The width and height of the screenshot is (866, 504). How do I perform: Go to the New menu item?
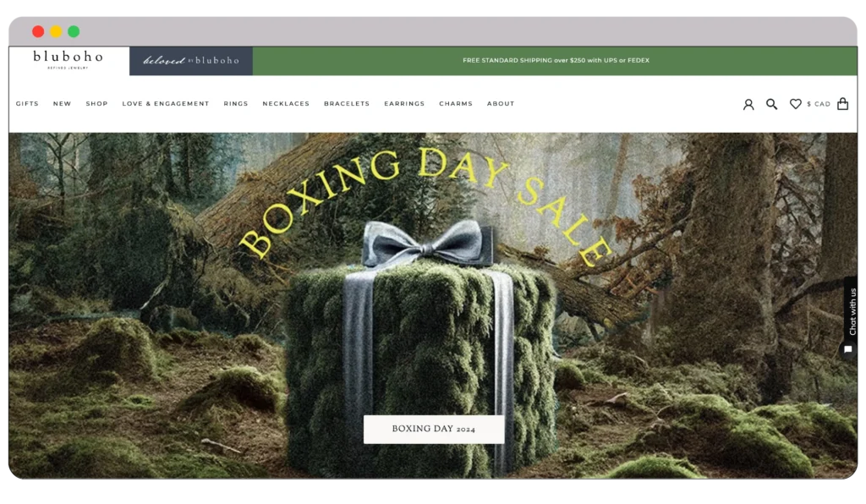click(x=62, y=104)
